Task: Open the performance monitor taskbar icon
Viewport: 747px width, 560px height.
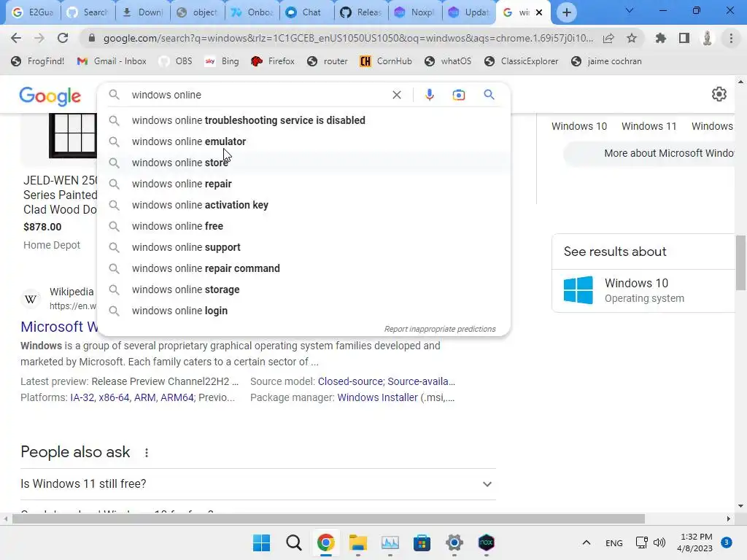Action: pyautogui.click(x=390, y=542)
